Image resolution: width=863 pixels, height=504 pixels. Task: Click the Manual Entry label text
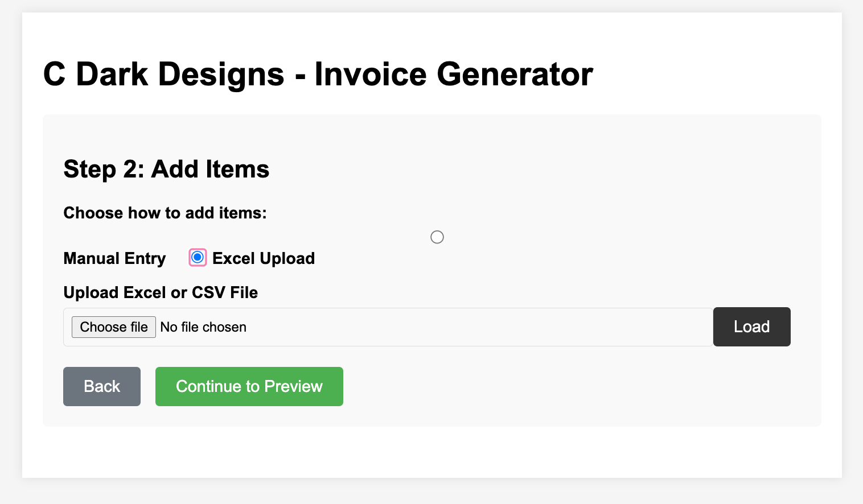(114, 258)
